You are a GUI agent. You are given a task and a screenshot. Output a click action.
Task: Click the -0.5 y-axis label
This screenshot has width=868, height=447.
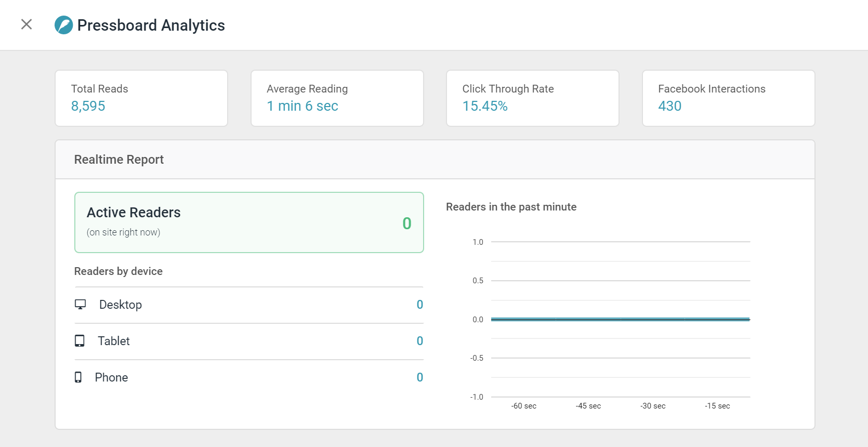click(x=477, y=358)
